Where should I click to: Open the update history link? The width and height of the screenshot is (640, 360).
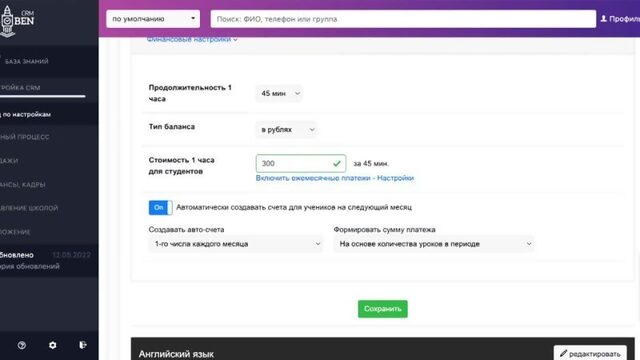[x=30, y=266]
